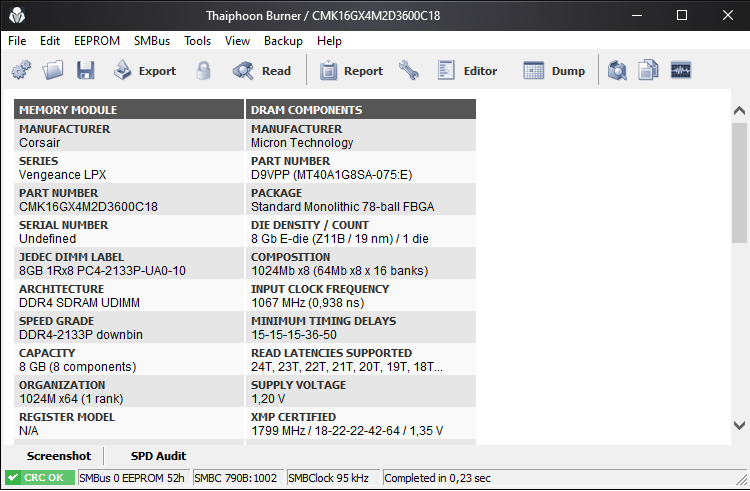Select the 15-15-15-36-50 timing delays
Screen dimensions: 750x491
294,335
